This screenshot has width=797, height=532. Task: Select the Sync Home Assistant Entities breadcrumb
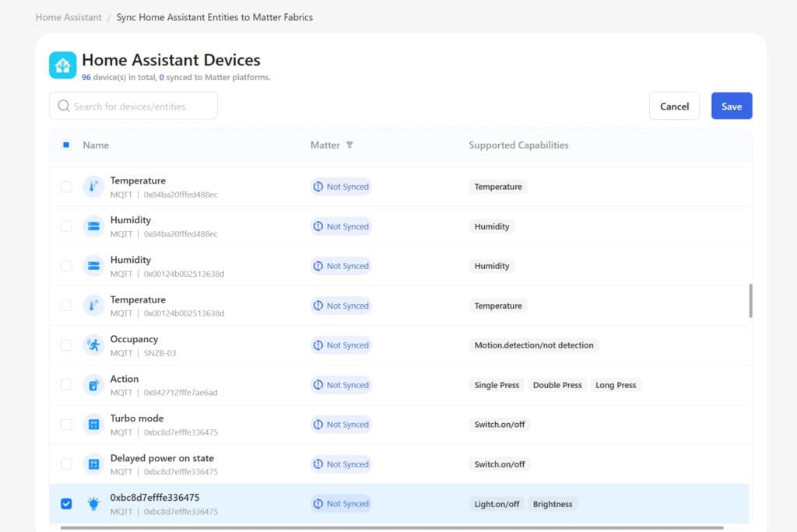[215, 16]
